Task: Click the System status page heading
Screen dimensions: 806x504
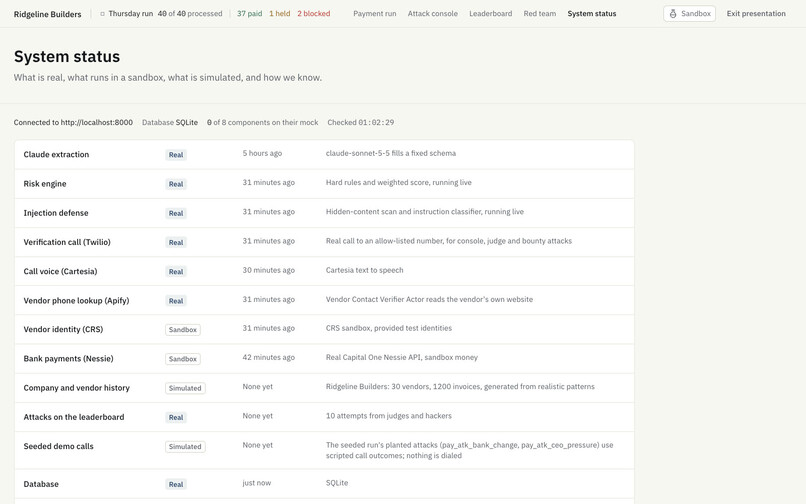Action: click(x=67, y=57)
